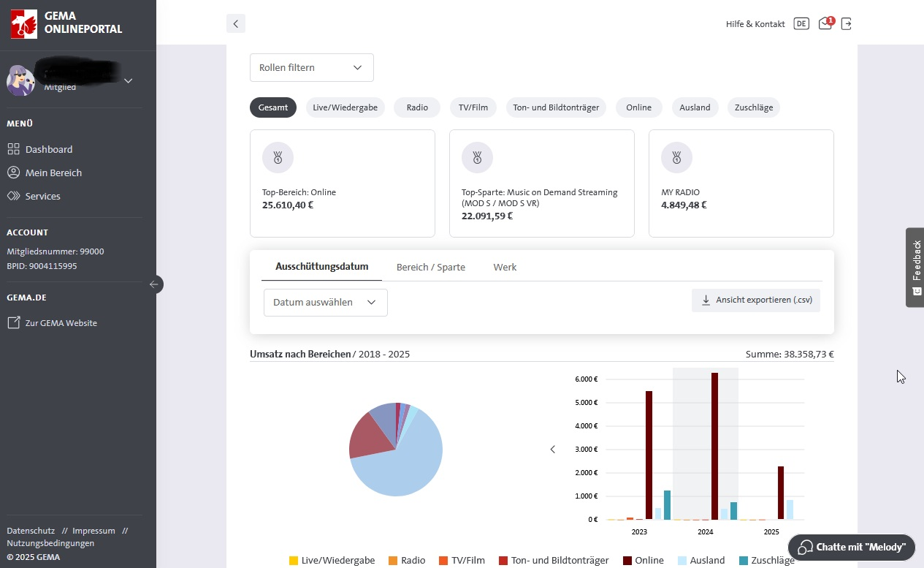Click the red pie chart slice

(x=370, y=437)
